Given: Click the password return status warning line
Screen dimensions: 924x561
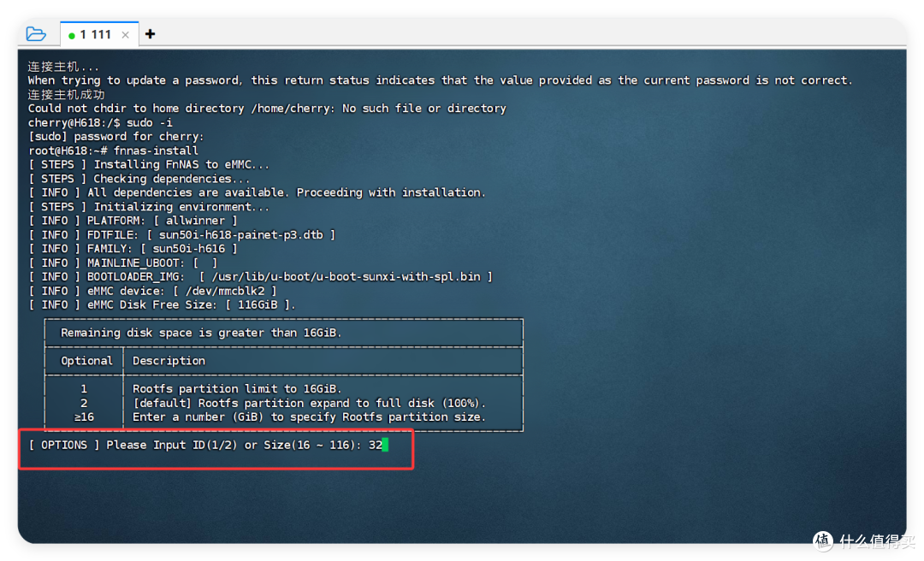Looking at the screenshot, I should (441, 80).
